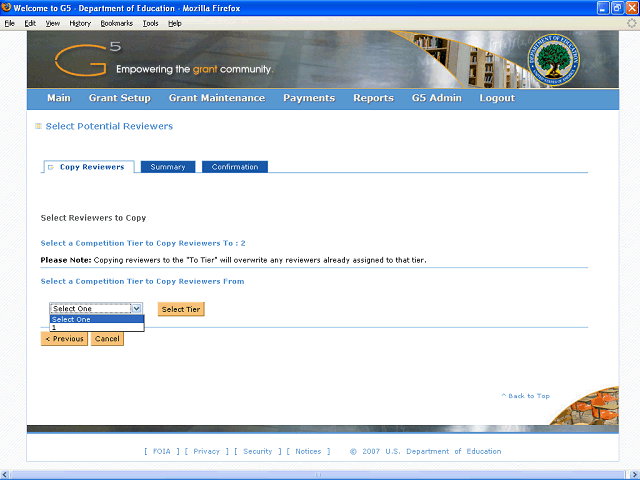Open the Edit menu
This screenshot has height=480, width=640.
(x=30, y=23)
